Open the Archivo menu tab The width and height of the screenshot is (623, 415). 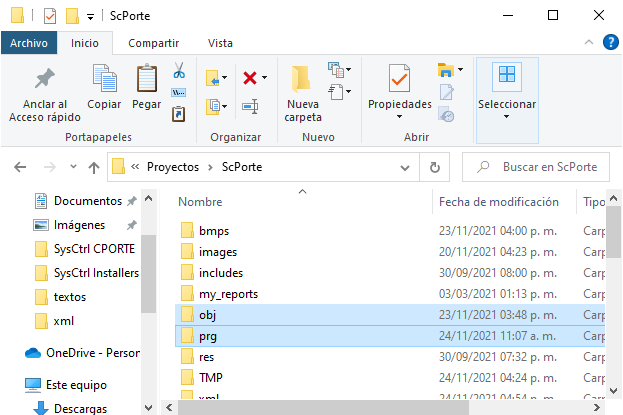(x=29, y=43)
